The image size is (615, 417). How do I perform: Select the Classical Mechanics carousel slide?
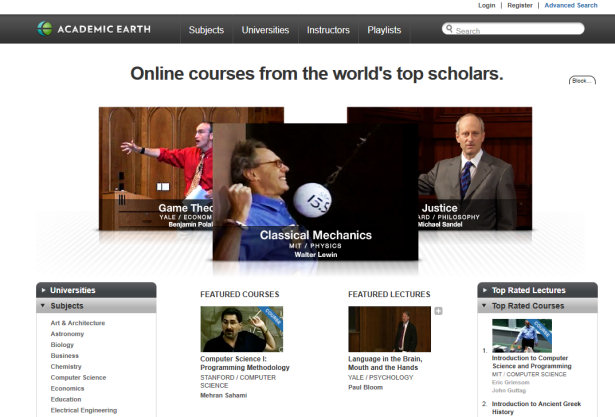pyautogui.click(x=315, y=192)
